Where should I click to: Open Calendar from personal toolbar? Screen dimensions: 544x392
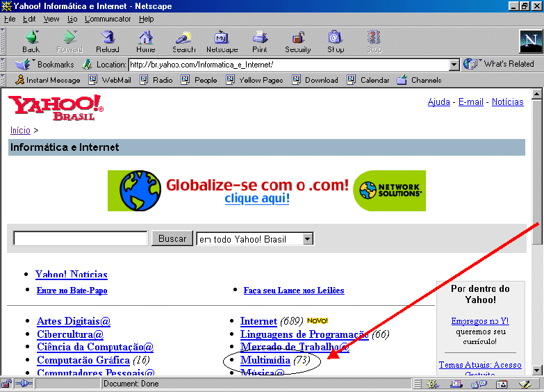coord(368,80)
